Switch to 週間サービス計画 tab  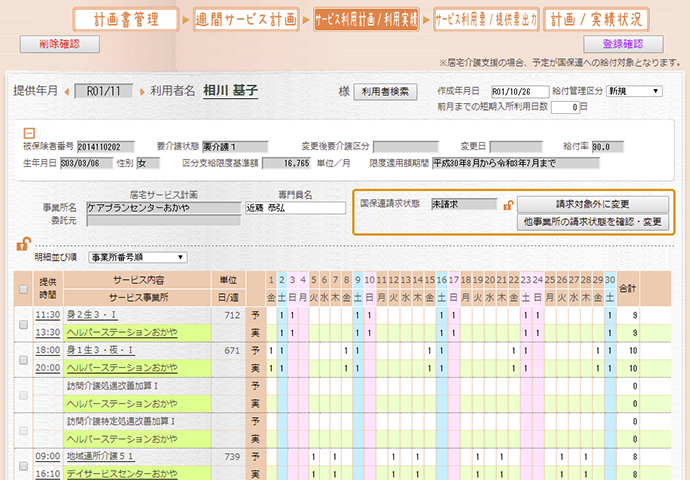tap(243, 19)
